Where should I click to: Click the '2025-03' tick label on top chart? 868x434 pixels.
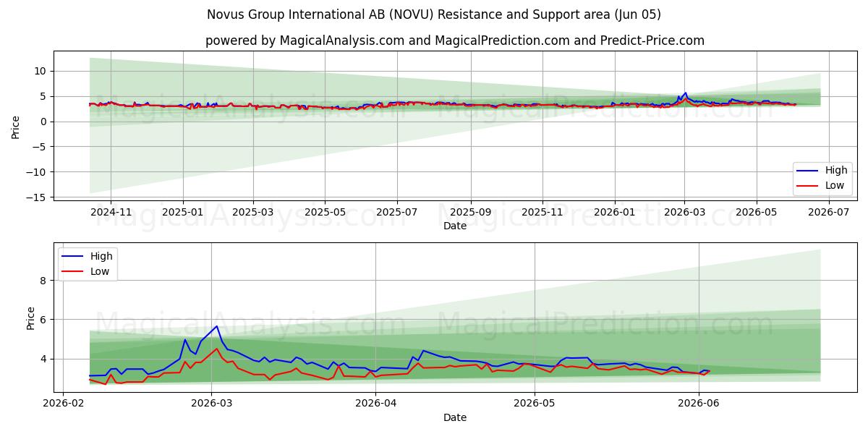253,212
